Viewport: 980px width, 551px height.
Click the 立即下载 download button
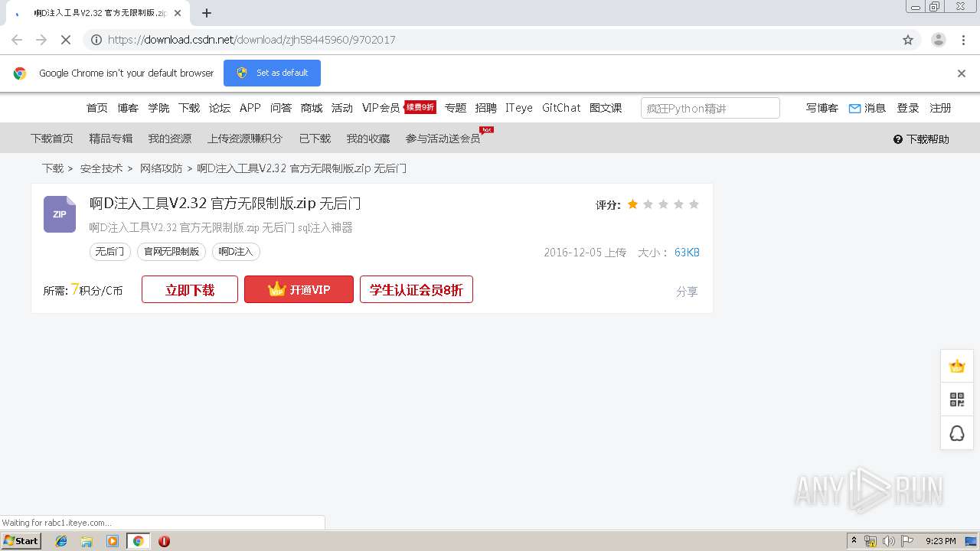(x=190, y=289)
